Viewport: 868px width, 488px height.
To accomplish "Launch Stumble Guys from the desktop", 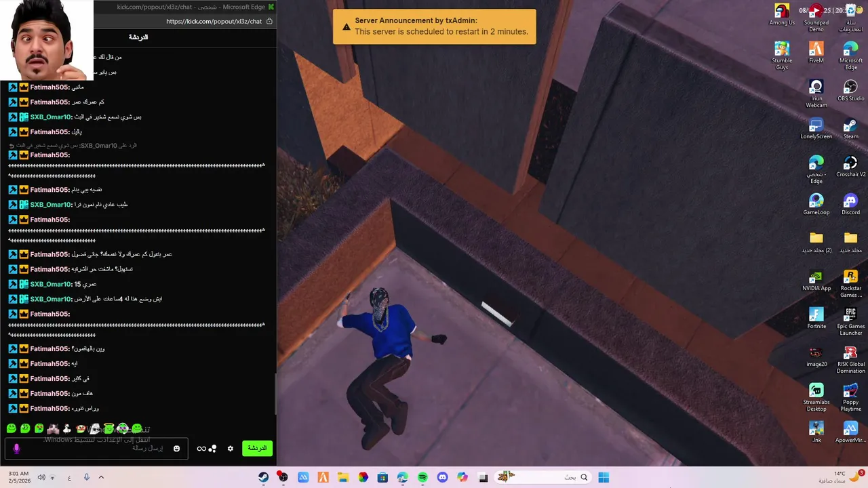I will (782, 56).
